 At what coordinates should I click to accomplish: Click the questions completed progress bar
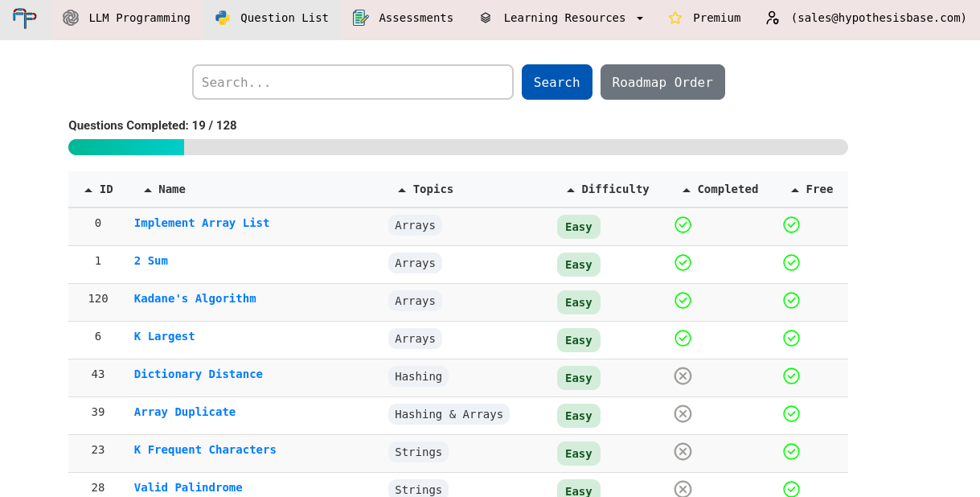458,147
